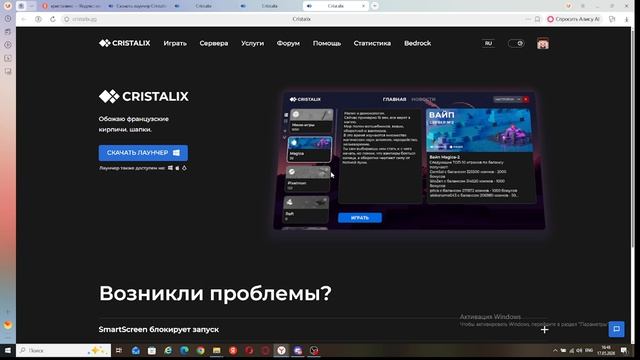Image resolution: width=640 pixels, height=360 pixels.
Task: Click the CRISTALIX logo in site header
Action: click(x=124, y=43)
